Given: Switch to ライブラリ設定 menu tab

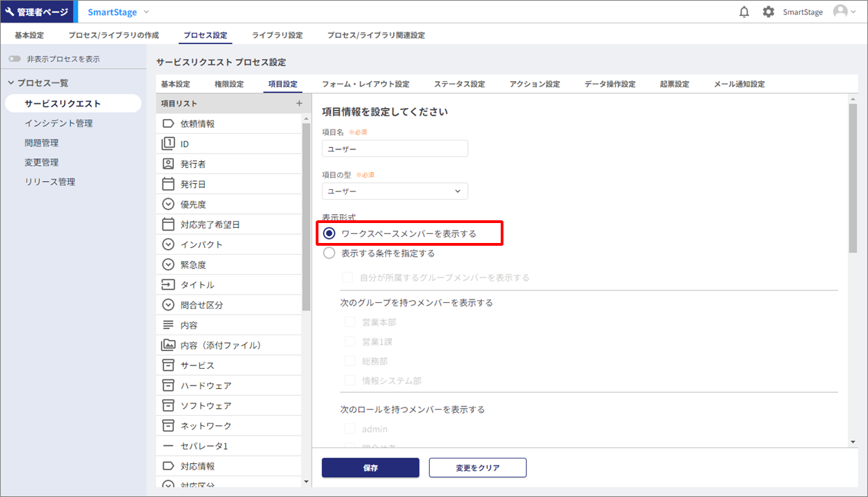Looking at the screenshot, I should pos(277,35).
